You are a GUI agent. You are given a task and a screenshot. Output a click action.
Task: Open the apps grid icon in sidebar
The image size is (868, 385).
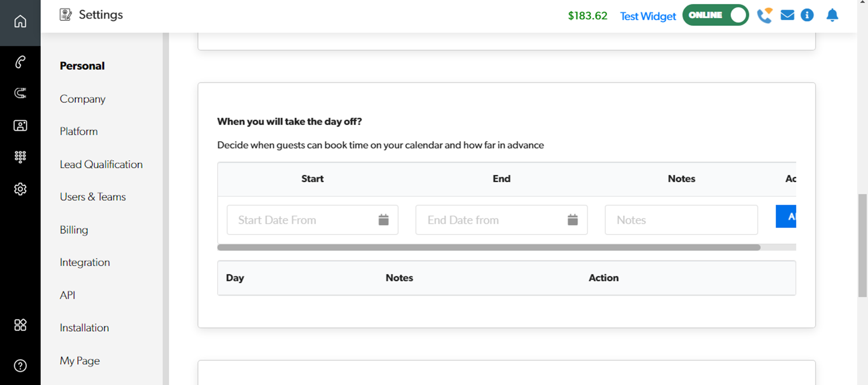(20, 325)
